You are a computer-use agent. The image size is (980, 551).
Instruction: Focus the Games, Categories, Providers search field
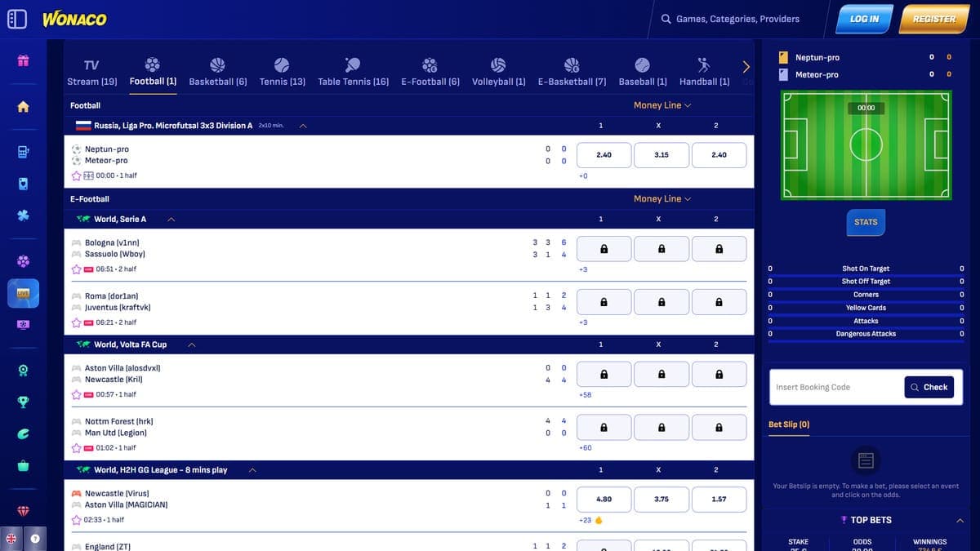point(737,19)
